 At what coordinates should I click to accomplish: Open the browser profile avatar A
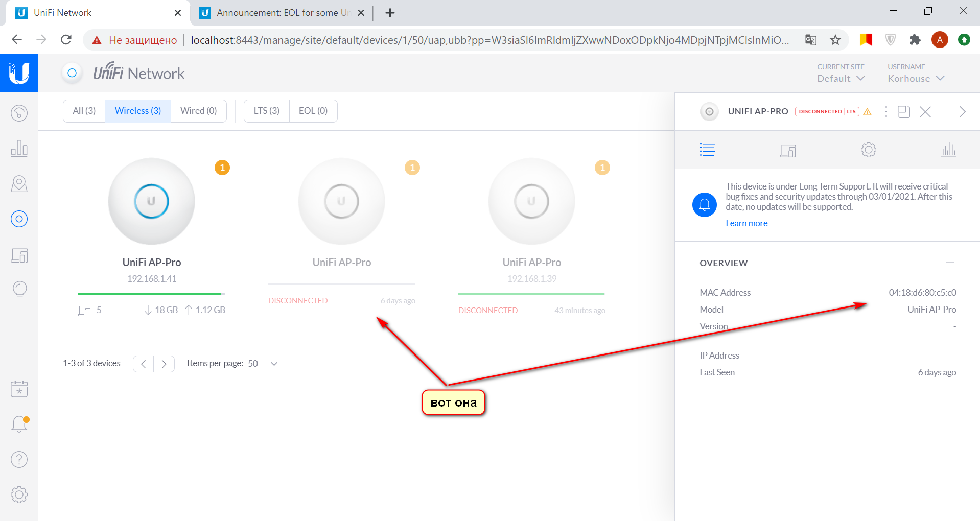939,40
